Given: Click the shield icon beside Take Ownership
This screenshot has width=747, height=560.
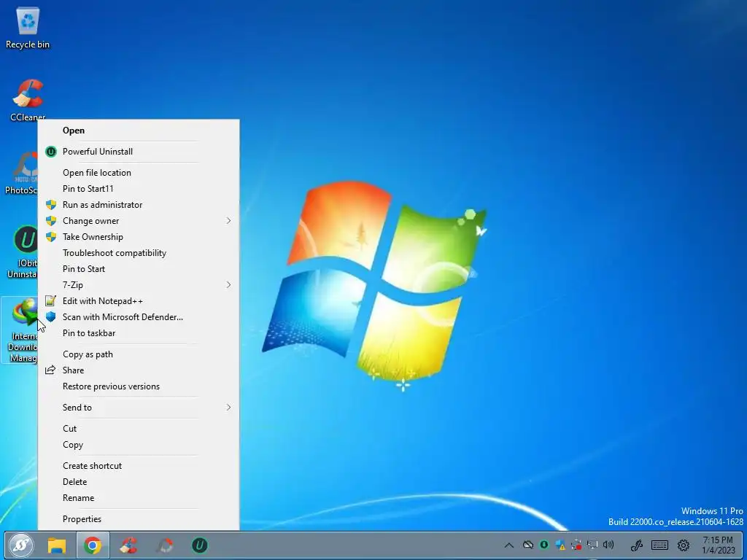Looking at the screenshot, I should pos(51,237).
